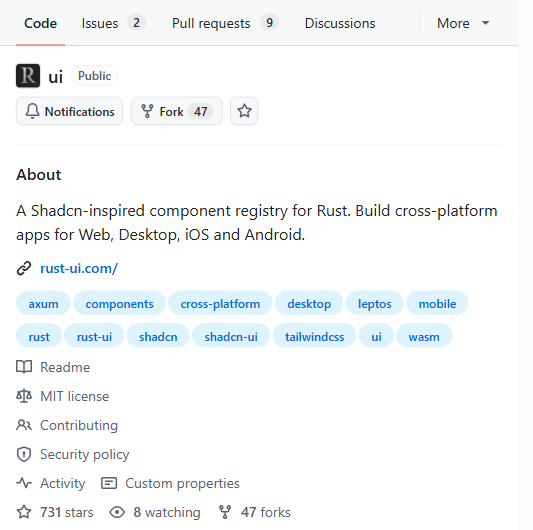Open the cross-platform topic tag

pos(220,303)
